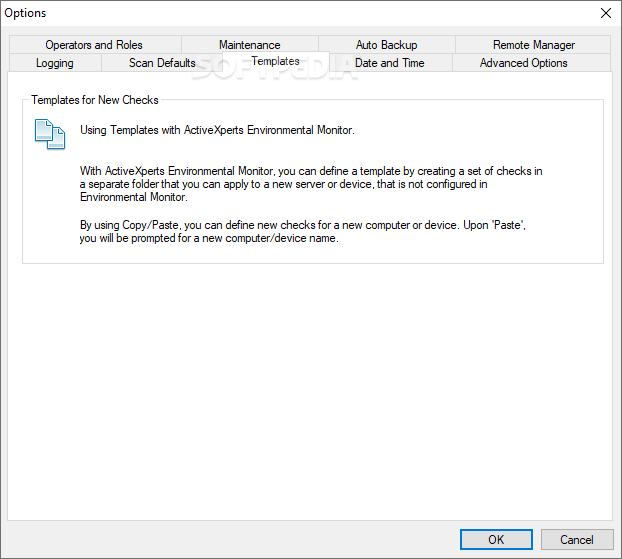Click the paragraph starting 'With ActiveXperts Environmental Monitor, you can define'
Image resolution: width=622 pixels, height=559 pixels.
click(311, 184)
